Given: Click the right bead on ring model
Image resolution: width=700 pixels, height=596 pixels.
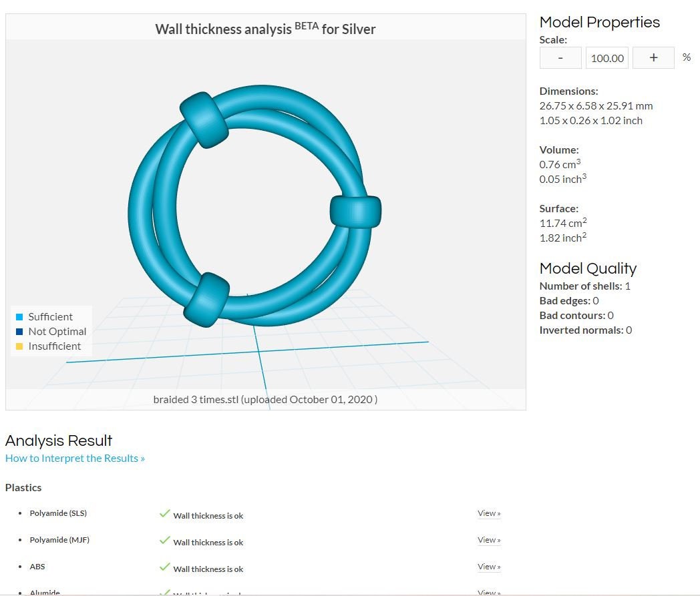Looking at the screenshot, I should click(x=355, y=212).
